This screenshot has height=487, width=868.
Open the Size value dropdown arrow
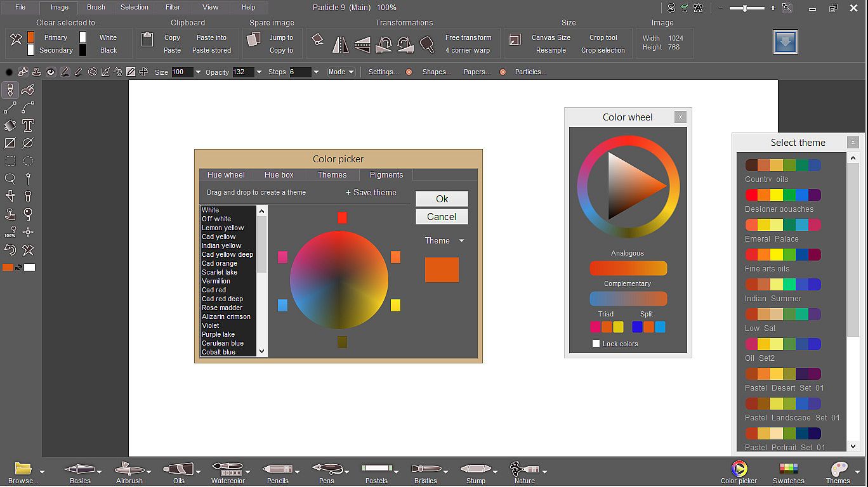pyautogui.click(x=198, y=72)
